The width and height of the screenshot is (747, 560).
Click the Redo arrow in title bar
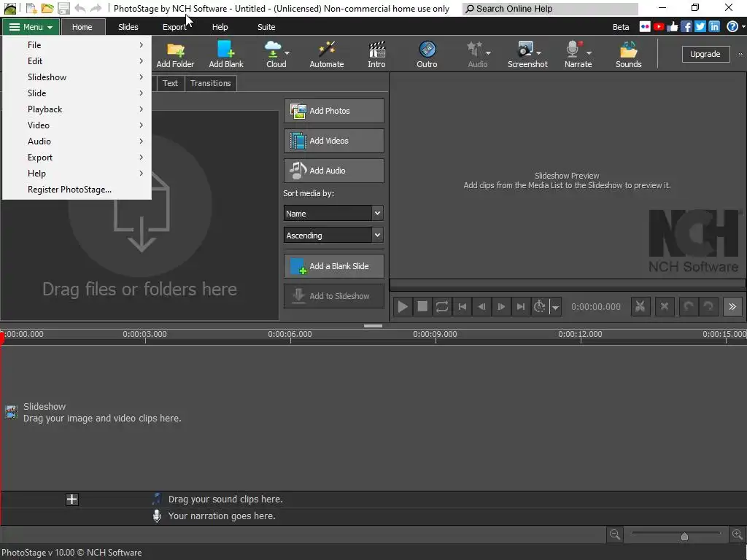click(x=96, y=8)
